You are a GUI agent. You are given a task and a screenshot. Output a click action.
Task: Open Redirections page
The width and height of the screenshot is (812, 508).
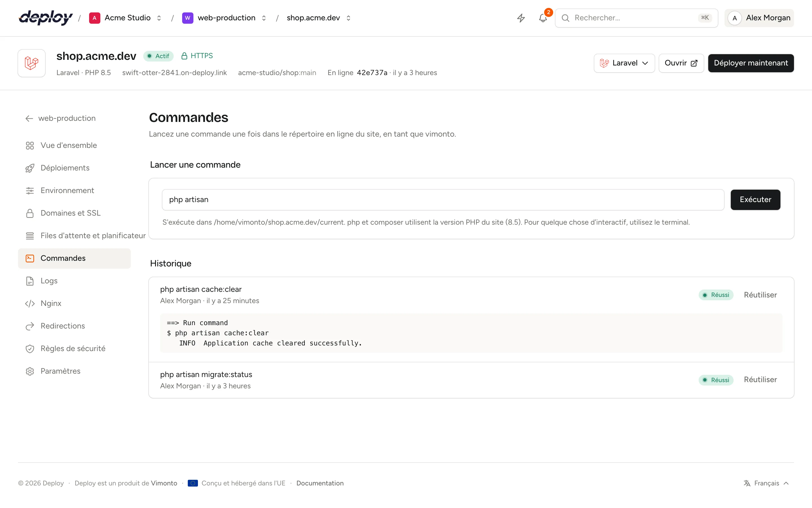click(x=74, y=326)
